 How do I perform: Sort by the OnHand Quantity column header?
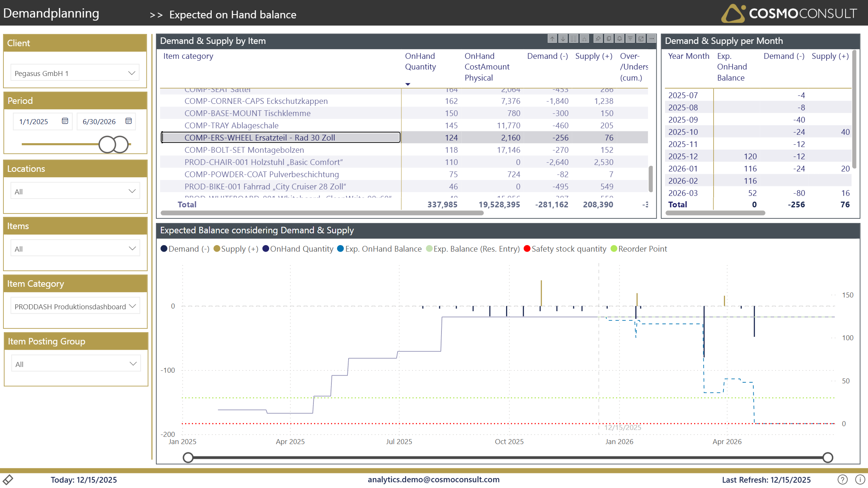pyautogui.click(x=420, y=61)
